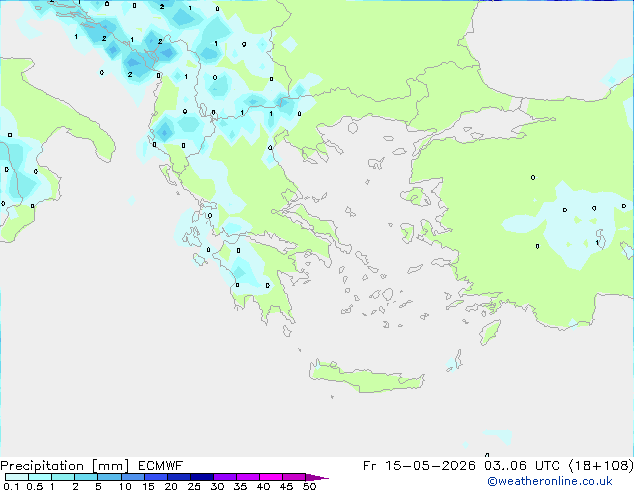Click the 45–50 mm legend color swatch
634x490 pixels.
(294, 477)
